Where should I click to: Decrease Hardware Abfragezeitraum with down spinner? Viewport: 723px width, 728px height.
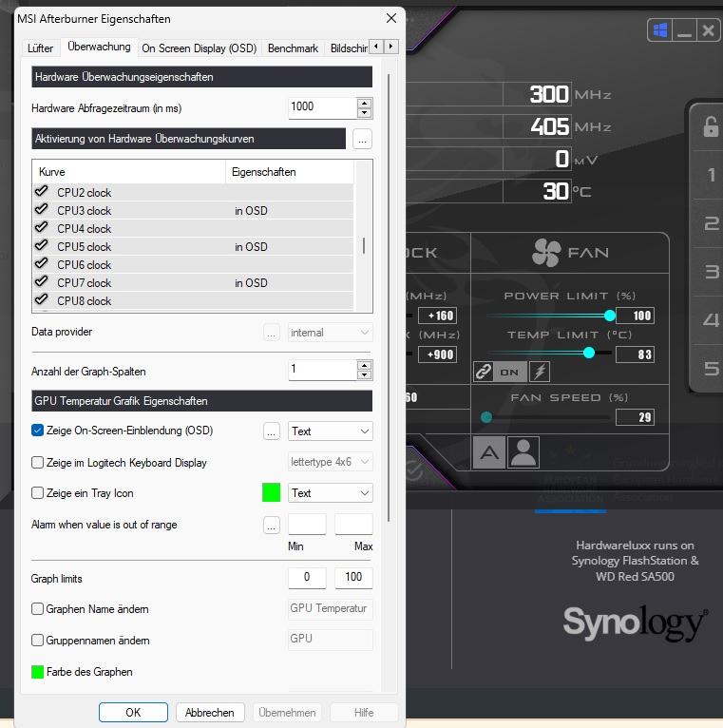[x=365, y=113]
